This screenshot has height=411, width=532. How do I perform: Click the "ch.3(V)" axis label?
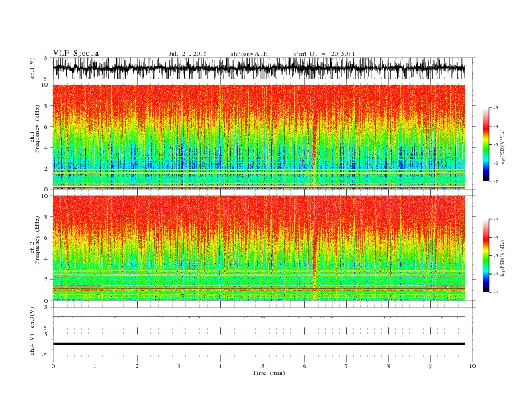pyautogui.click(x=32, y=318)
